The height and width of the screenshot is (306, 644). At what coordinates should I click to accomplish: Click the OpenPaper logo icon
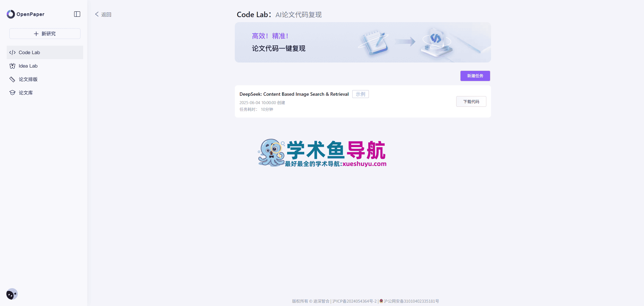point(11,14)
